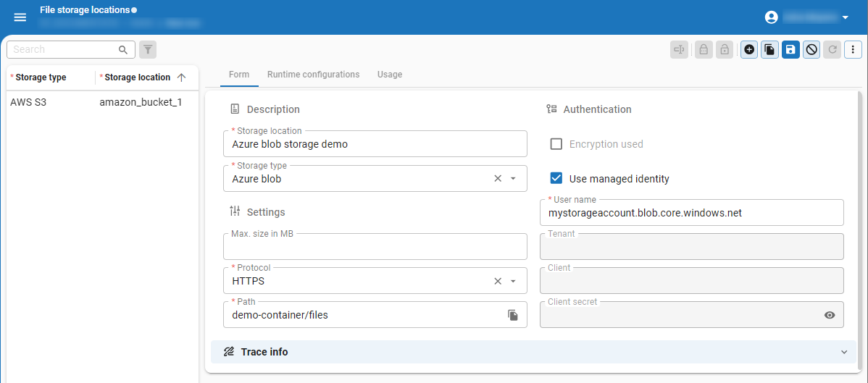
Task: Toggle the Encryption used checkbox
Action: [556, 144]
